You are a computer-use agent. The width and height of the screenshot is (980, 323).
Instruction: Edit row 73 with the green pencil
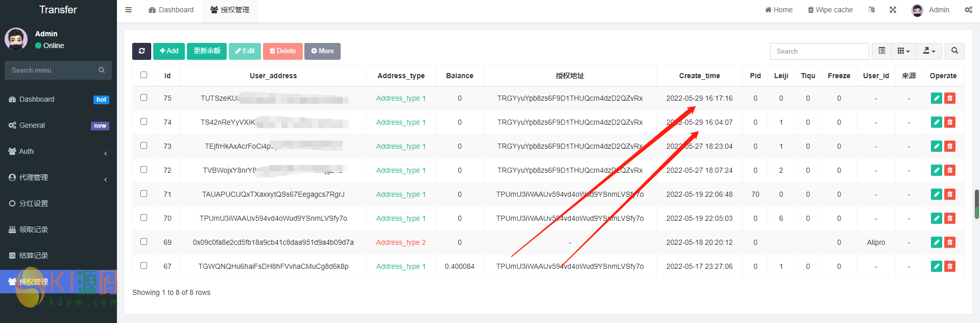click(936, 146)
